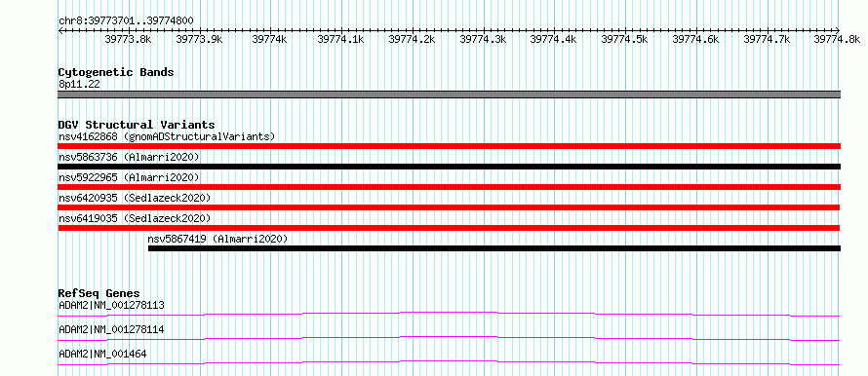Select the magenta line for ADAM2|NM_001278113
Image resolution: width=868 pixels, height=376 pixels.
449,314
